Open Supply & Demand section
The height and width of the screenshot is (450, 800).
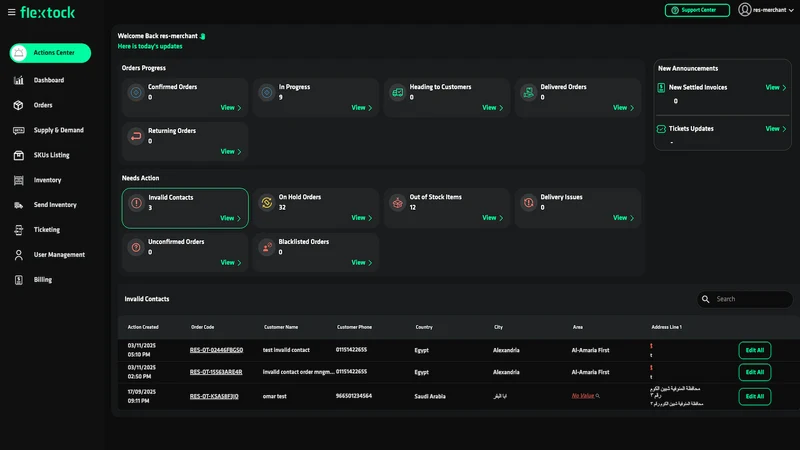(x=59, y=130)
